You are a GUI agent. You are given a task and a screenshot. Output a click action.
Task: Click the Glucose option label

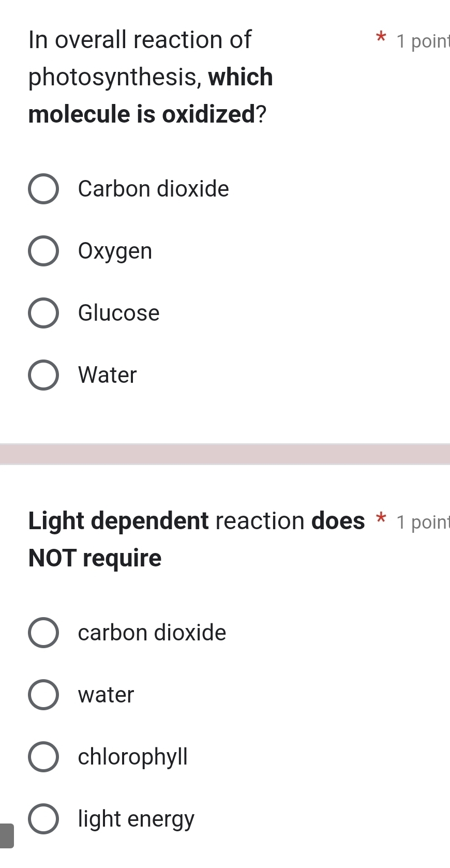click(x=118, y=313)
